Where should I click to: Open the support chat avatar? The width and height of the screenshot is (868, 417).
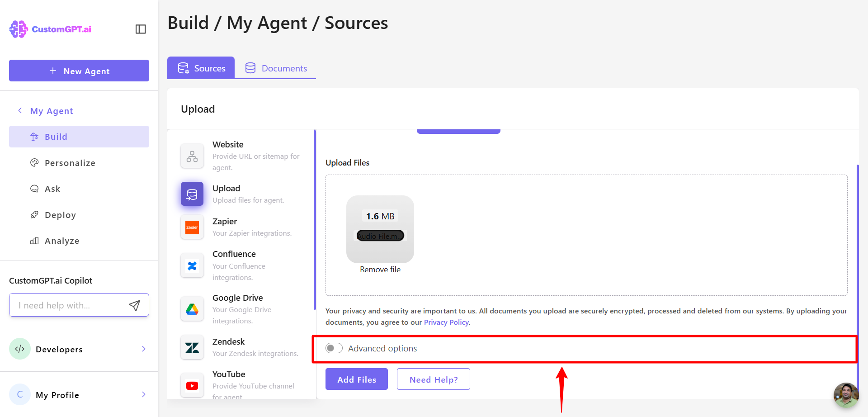pos(846,395)
